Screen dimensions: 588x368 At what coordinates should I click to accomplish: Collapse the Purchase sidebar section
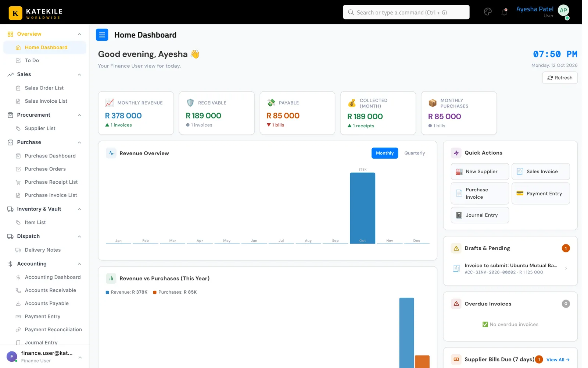tap(79, 142)
